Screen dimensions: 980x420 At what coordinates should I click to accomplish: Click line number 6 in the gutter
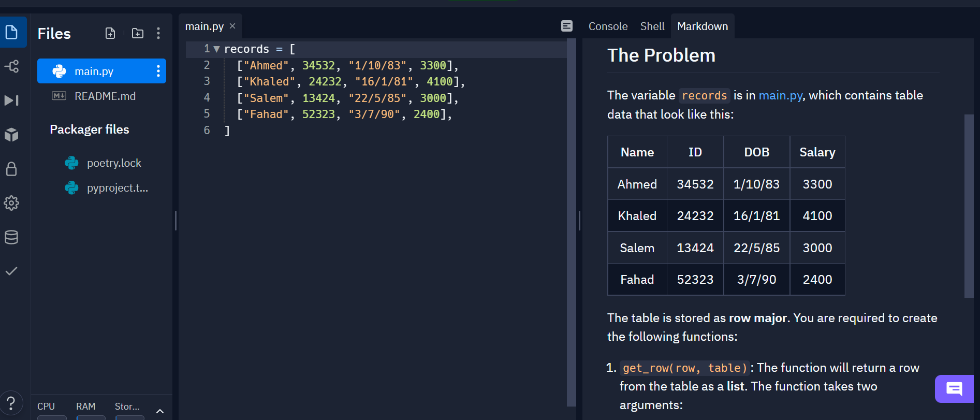coord(207,131)
